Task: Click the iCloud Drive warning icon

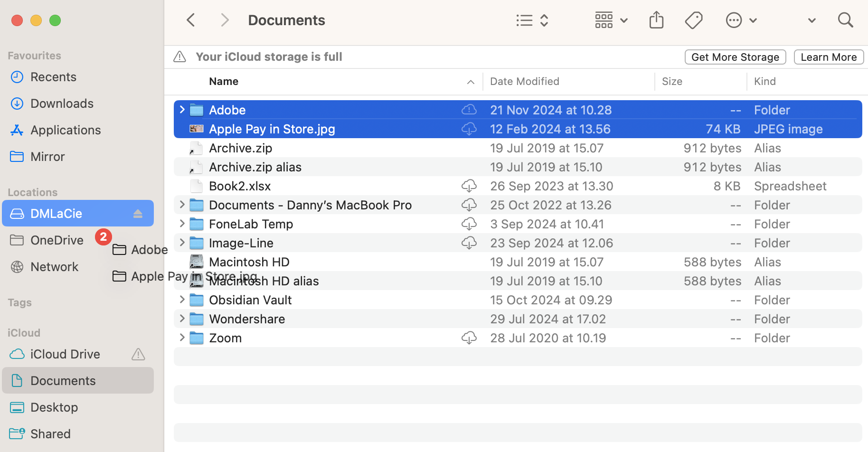Action: 138,354
